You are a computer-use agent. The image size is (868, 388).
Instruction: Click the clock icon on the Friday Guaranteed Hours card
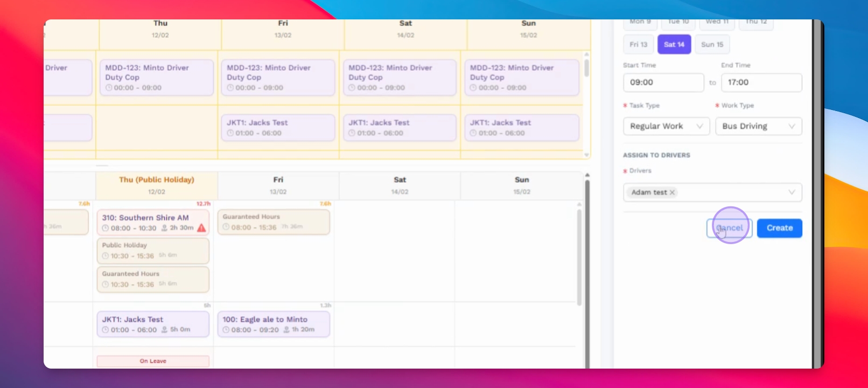click(x=227, y=227)
